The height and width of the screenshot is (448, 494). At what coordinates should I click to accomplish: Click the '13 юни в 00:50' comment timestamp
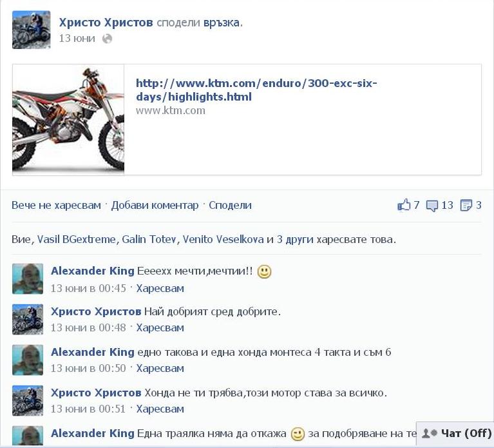(x=88, y=368)
